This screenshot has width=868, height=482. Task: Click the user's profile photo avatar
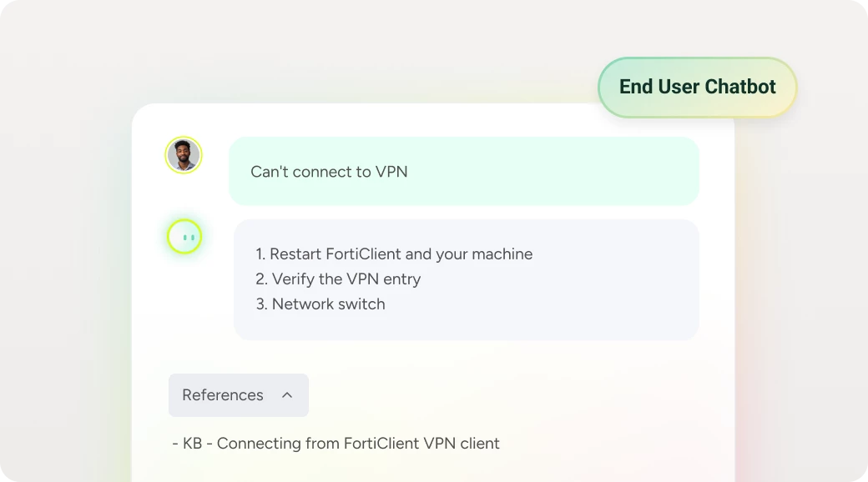coord(184,155)
